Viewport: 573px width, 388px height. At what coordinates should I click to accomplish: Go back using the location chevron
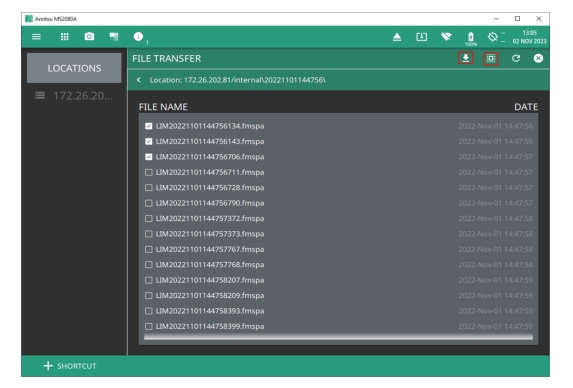click(x=138, y=80)
